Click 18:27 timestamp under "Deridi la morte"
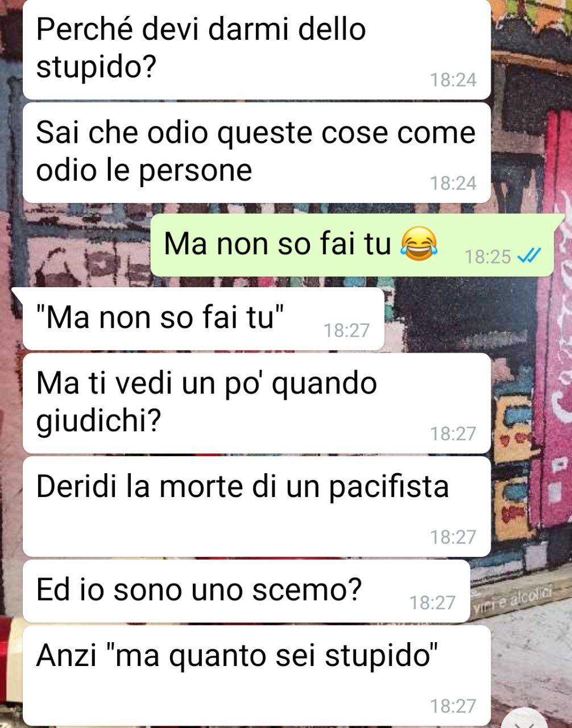The image size is (572, 728). pos(453,537)
